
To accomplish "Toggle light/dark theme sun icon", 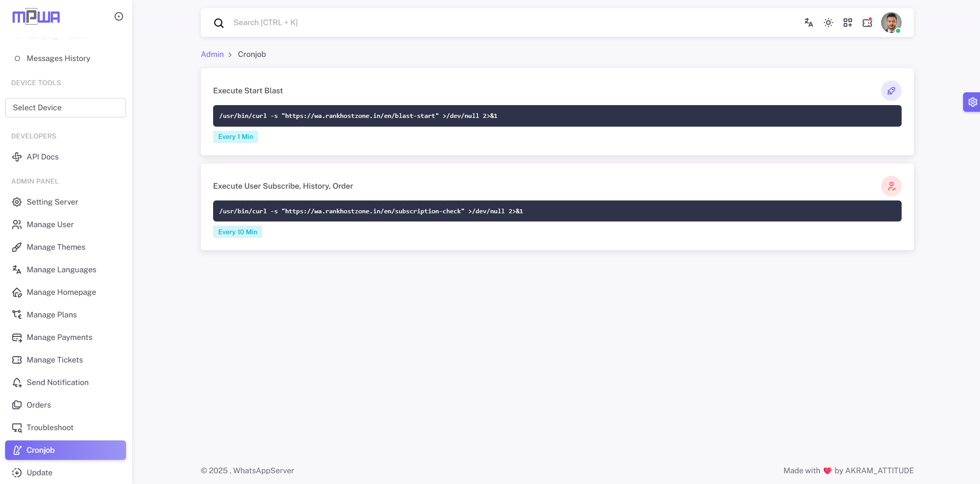I will [828, 23].
